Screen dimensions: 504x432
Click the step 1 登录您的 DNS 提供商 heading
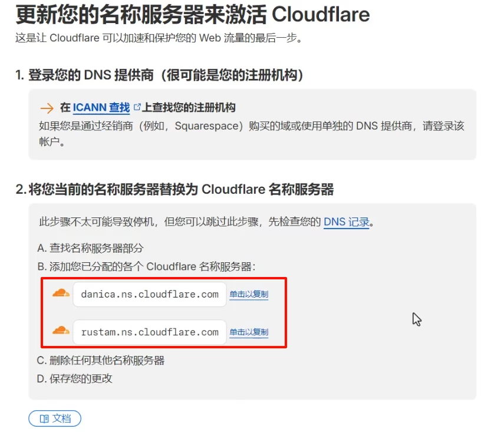pyautogui.click(x=159, y=75)
